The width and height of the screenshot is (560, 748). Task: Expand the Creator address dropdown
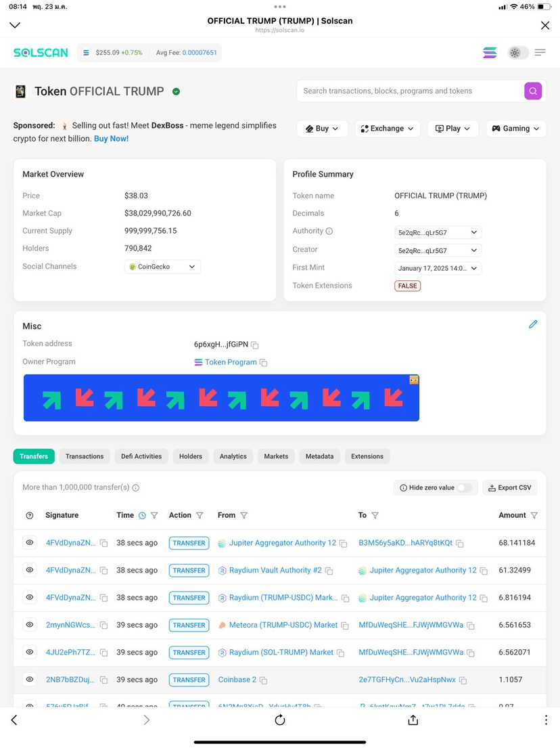[438, 250]
